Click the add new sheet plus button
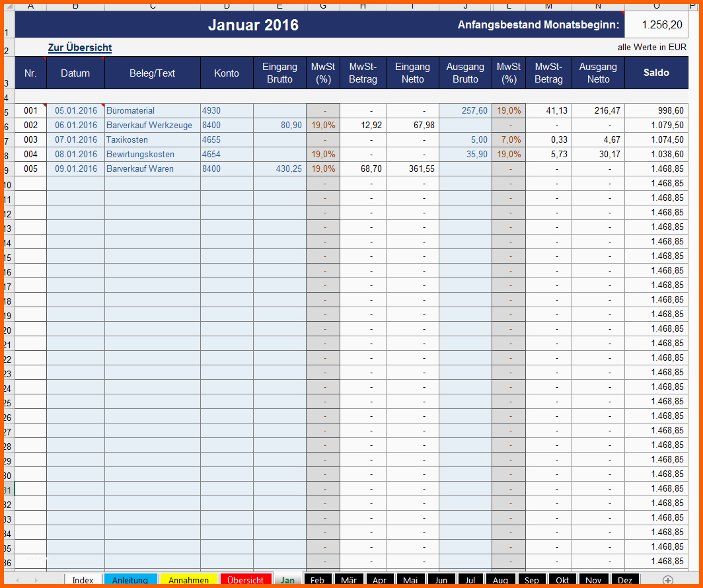 click(x=668, y=580)
